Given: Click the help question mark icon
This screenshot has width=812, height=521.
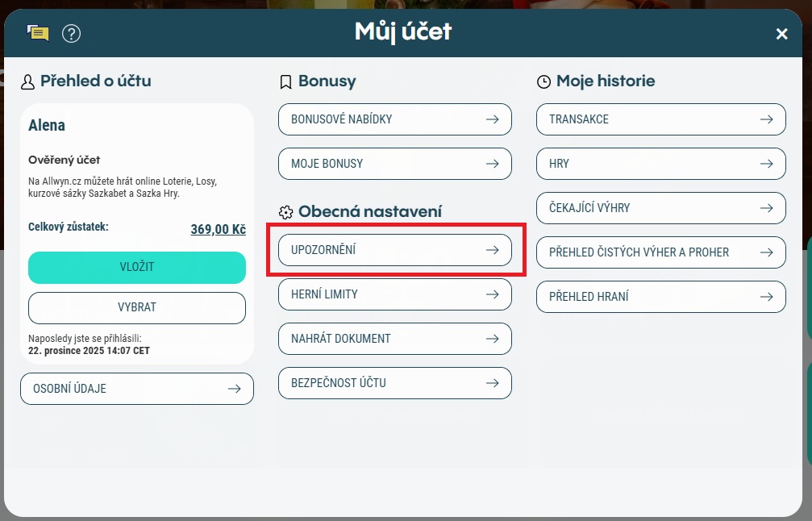Looking at the screenshot, I should tap(71, 33).
